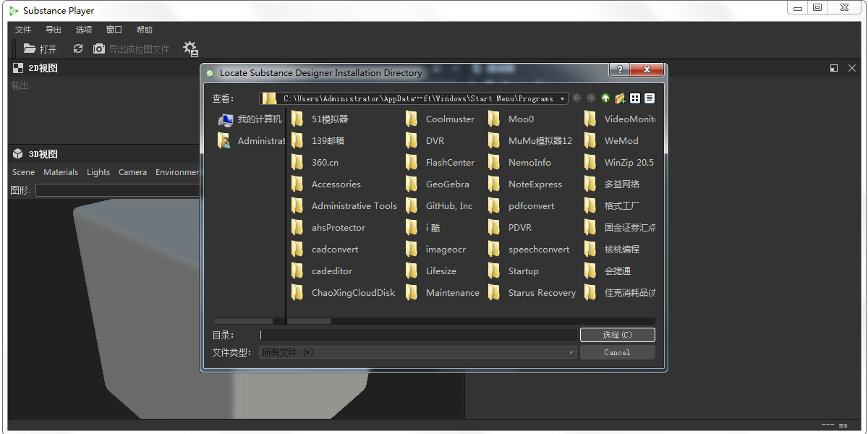
Task: Open the Scene menu in 3D view
Action: (x=24, y=172)
